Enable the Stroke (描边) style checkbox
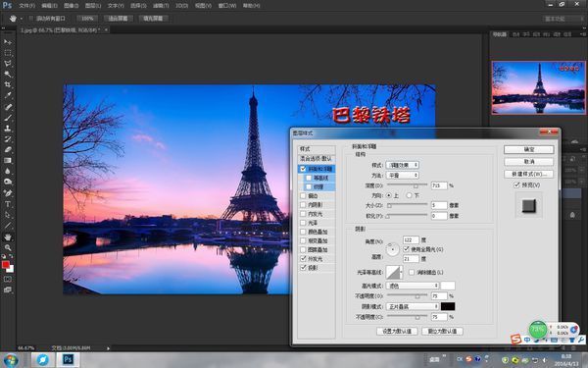Screen dimensions: 588x368 303,195
